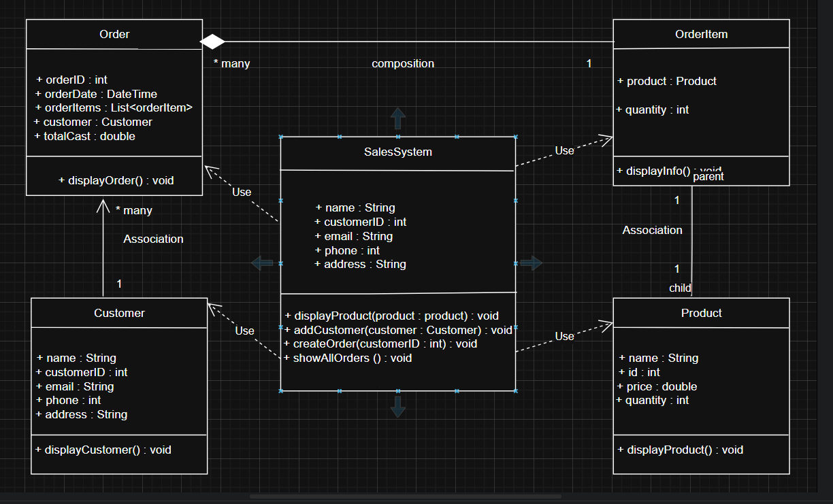Click the Use label on the arrow to Product
The height and width of the screenshot is (504, 833).
[564, 336]
